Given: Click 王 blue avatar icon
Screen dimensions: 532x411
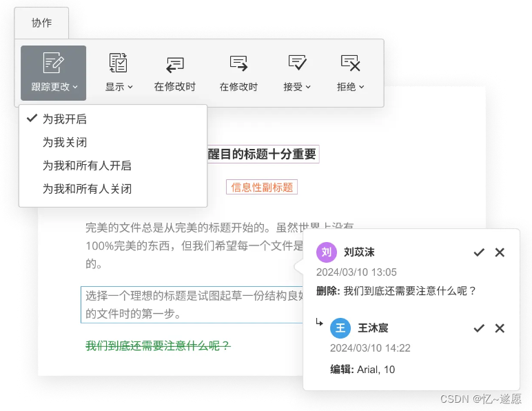Looking at the screenshot, I should pos(340,328).
